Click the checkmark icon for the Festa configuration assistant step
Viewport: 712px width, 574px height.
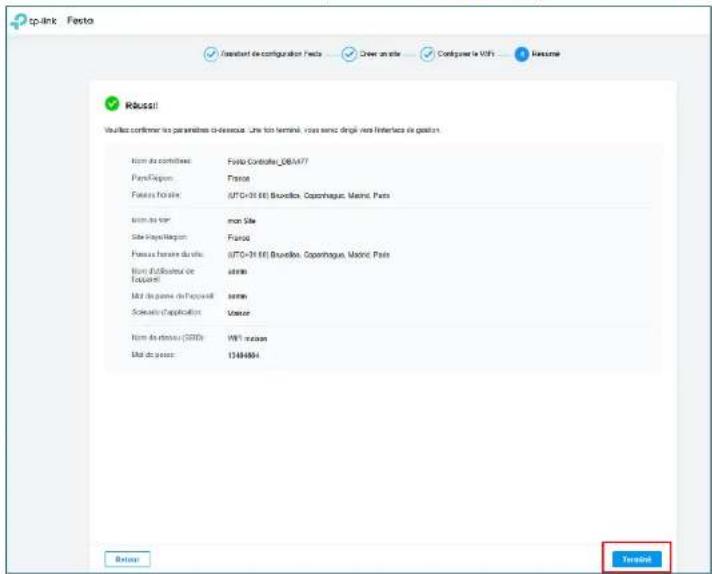tap(211, 54)
